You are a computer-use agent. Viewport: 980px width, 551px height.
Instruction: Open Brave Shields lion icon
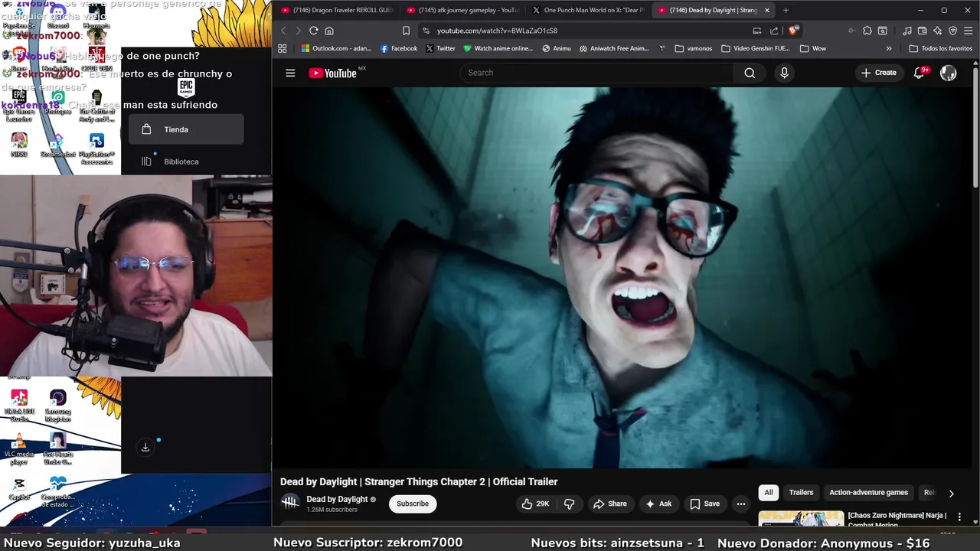click(x=793, y=31)
